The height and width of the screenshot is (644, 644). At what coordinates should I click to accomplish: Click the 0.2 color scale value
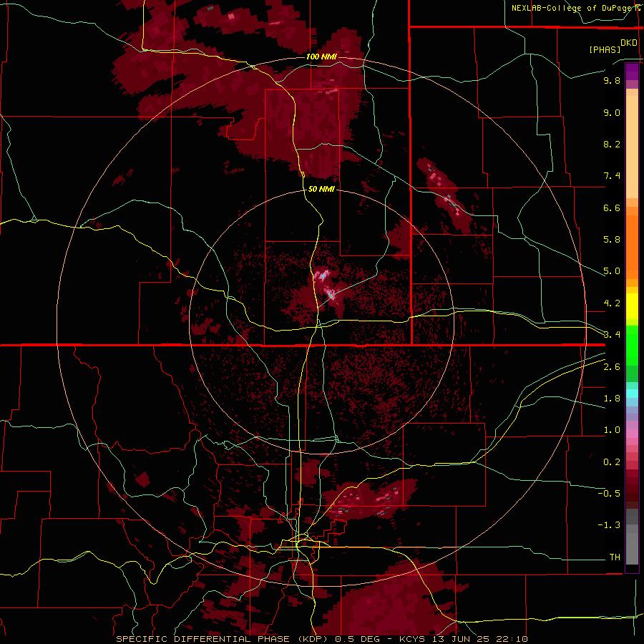tap(612, 462)
